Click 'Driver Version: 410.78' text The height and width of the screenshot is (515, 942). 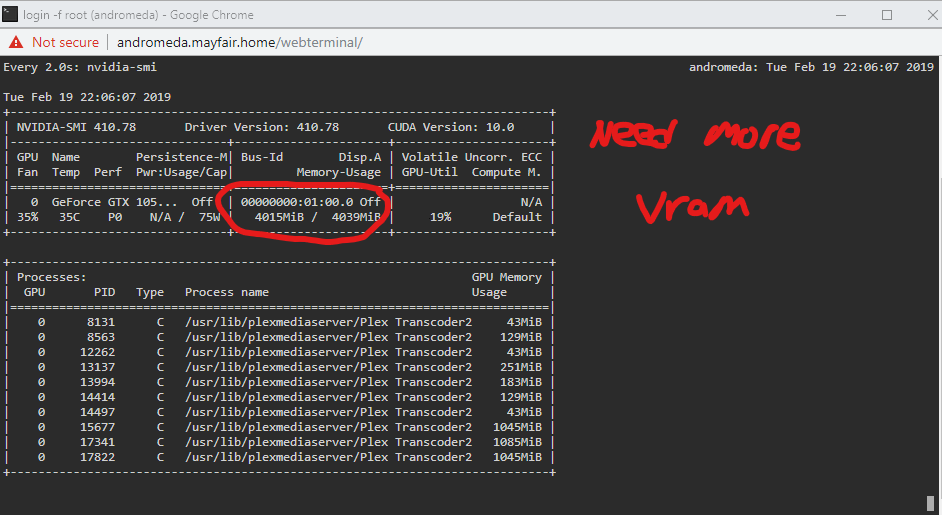tap(261, 127)
